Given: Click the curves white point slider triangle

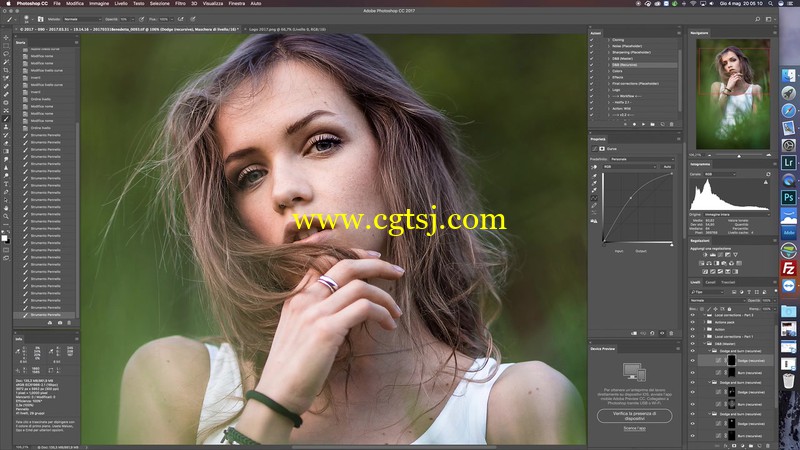Looking at the screenshot, I should pyautogui.click(x=671, y=245).
